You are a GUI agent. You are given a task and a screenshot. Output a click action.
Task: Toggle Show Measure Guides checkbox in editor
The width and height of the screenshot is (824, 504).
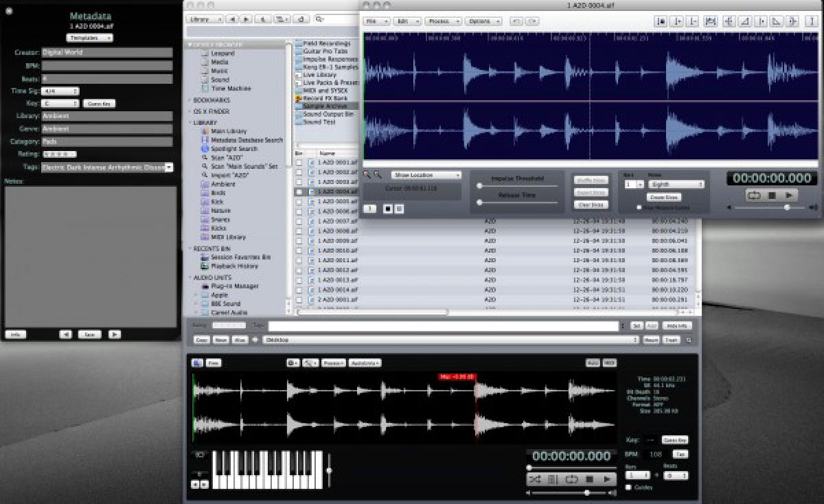[x=639, y=207]
